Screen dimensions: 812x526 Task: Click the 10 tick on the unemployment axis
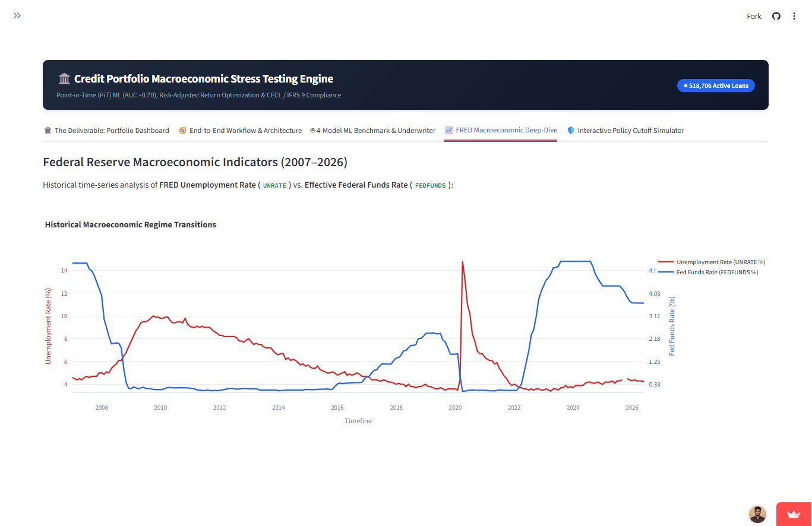tap(64, 316)
